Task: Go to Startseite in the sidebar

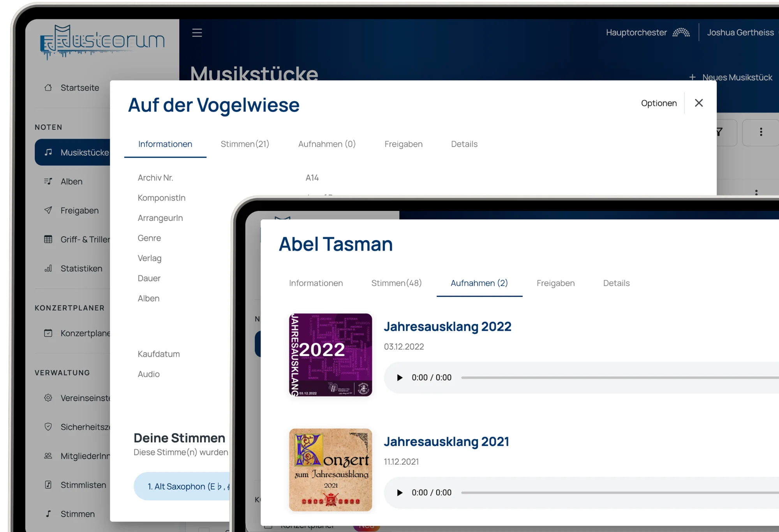Action: point(79,88)
